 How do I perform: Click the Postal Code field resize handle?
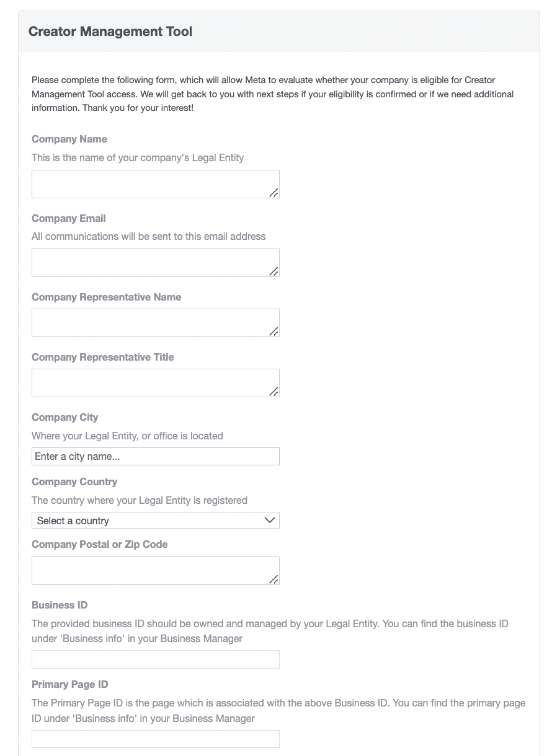pyautogui.click(x=274, y=579)
